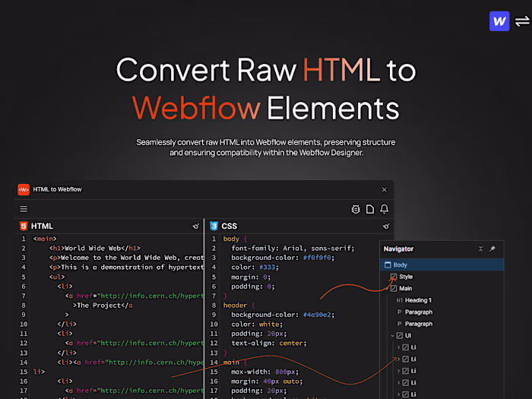Screen dimensions: 532x399
Task: Close the HTML to Webflow panel
Action: (384, 190)
